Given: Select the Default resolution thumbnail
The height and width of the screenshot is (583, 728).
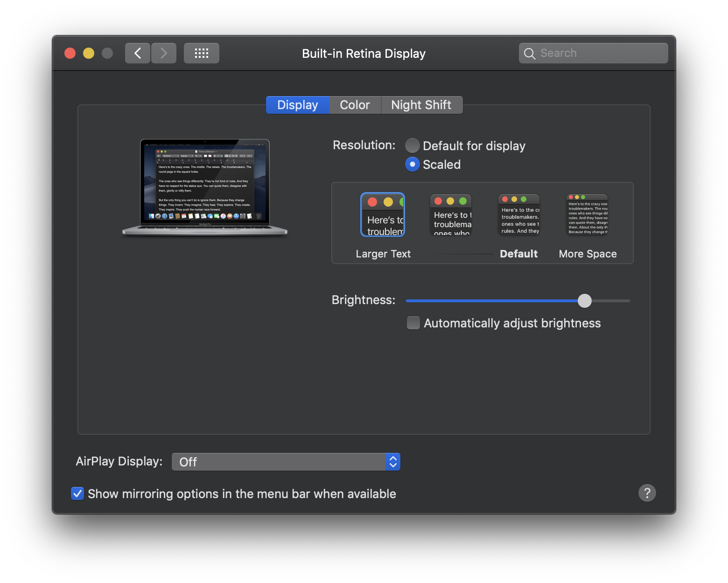Looking at the screenshot, I should (x=518, y=215).
